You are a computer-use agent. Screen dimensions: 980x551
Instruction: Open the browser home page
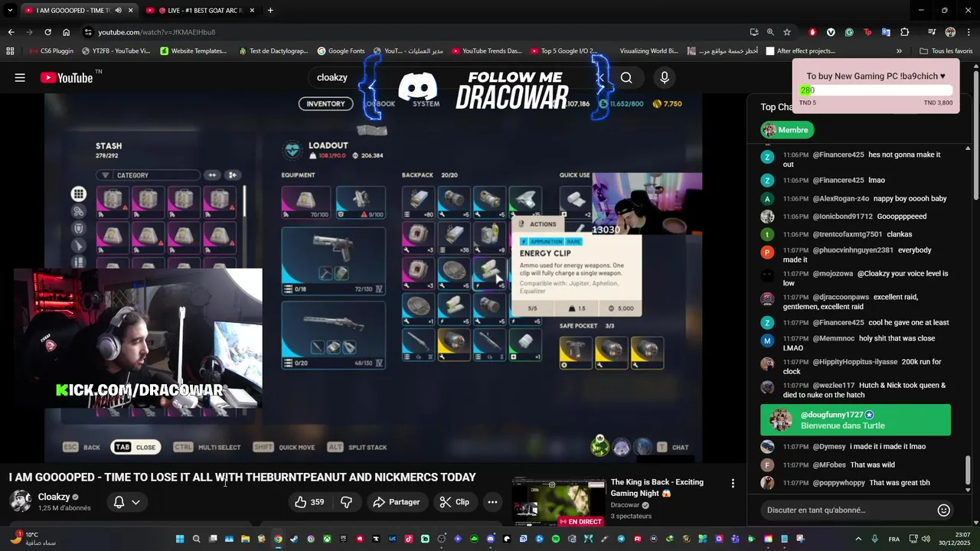click(67, 32)
